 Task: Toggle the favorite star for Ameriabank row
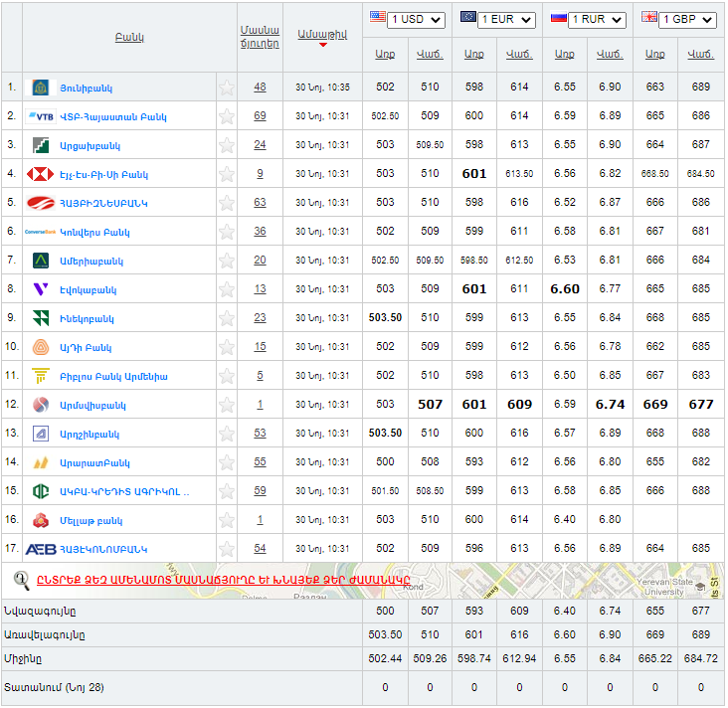pyautogui.click(x=227, y=261)
